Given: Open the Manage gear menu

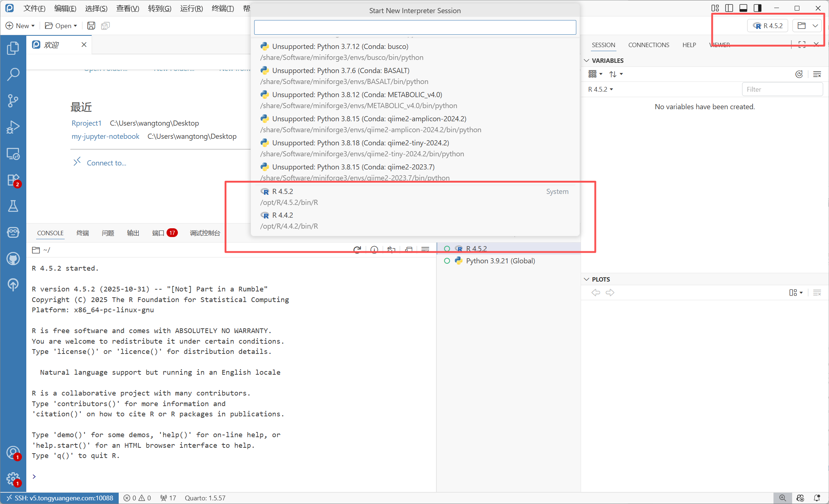Looking at the screenshot, I should [13, 478].
